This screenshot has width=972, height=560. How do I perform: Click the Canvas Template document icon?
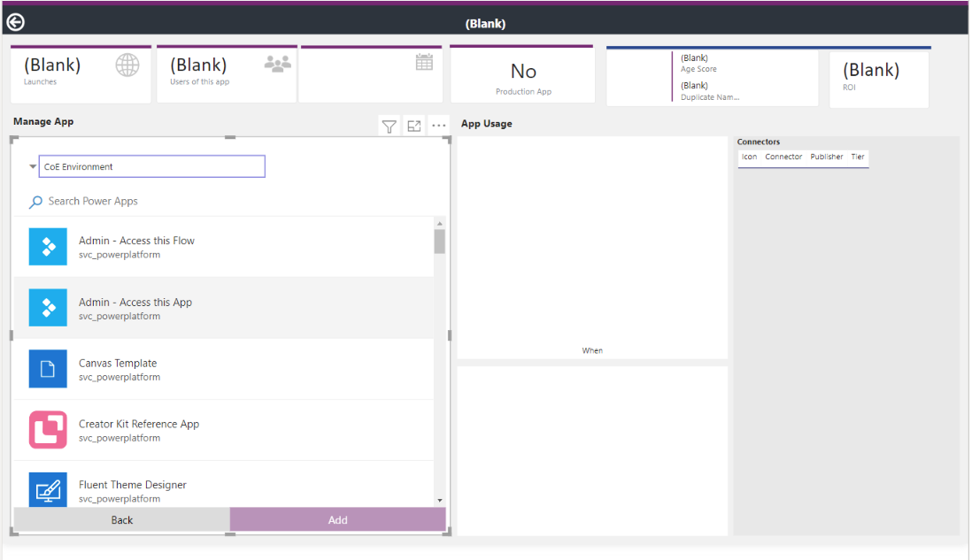click(48, 368)
